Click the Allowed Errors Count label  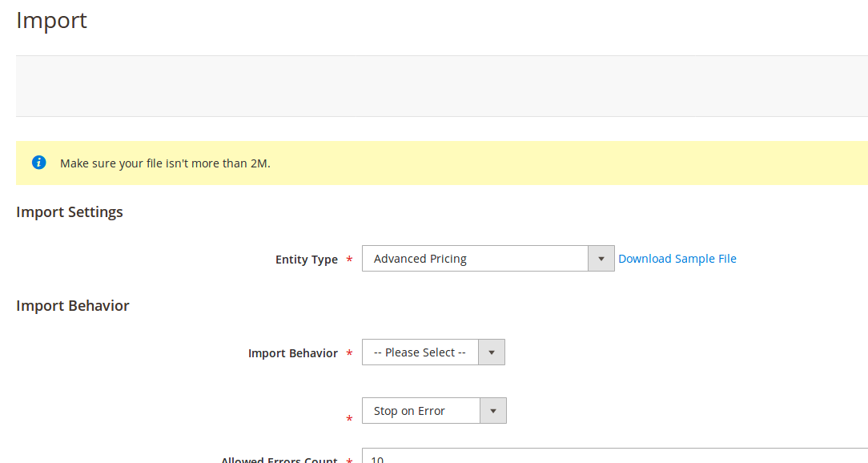click(x=279, y=459)
